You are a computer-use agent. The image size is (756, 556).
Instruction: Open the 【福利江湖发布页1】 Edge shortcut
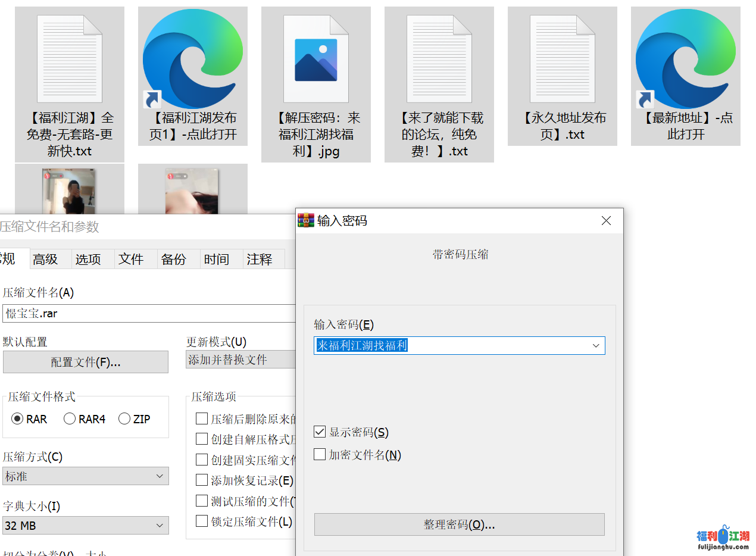[x=193, y=60]
